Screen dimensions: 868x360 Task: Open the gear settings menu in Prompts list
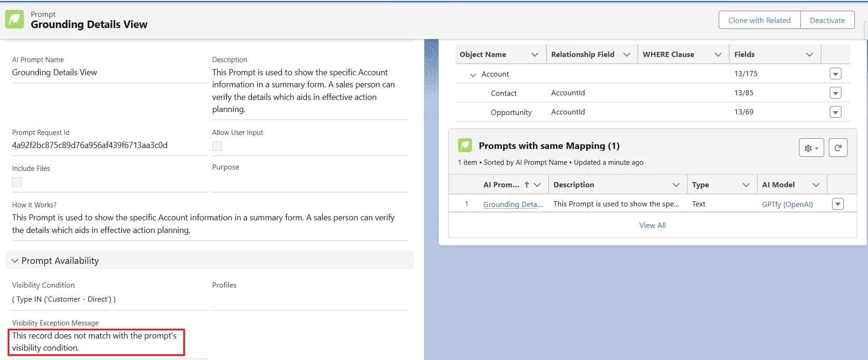[811, 148]
